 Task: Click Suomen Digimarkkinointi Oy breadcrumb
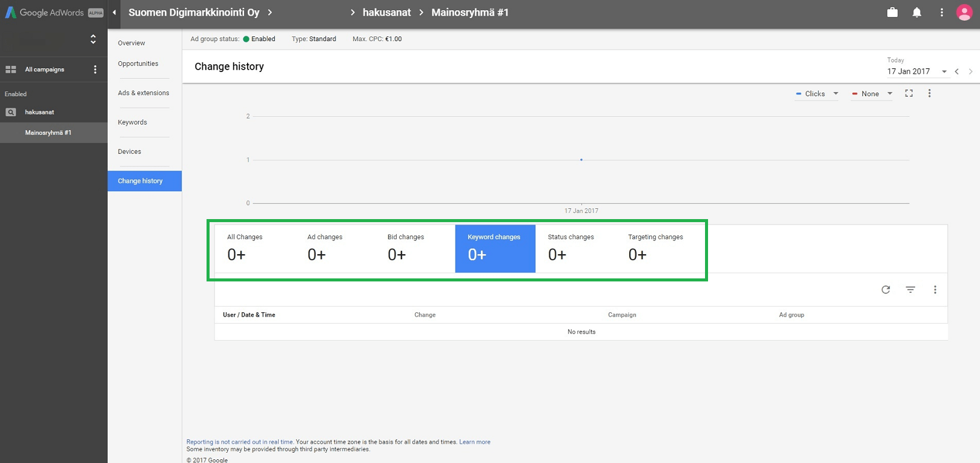pyautogui.click(x=194, y=13)
